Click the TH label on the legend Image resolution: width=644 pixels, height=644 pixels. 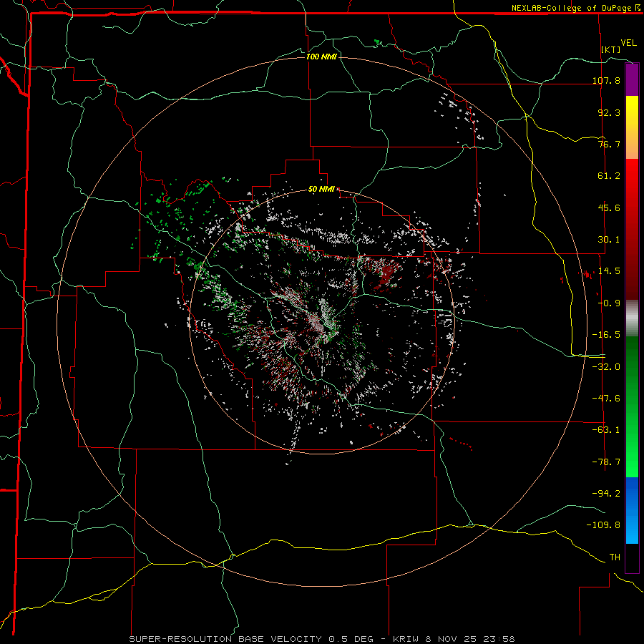pos(615,557)
